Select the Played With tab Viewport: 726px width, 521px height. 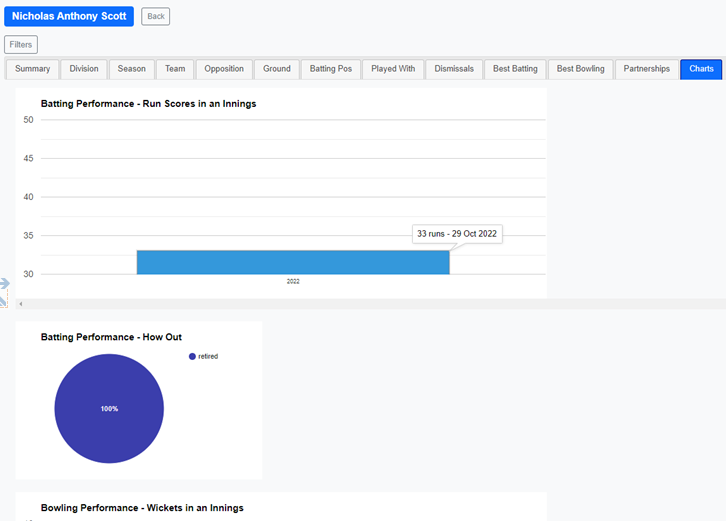click(393, 69)
